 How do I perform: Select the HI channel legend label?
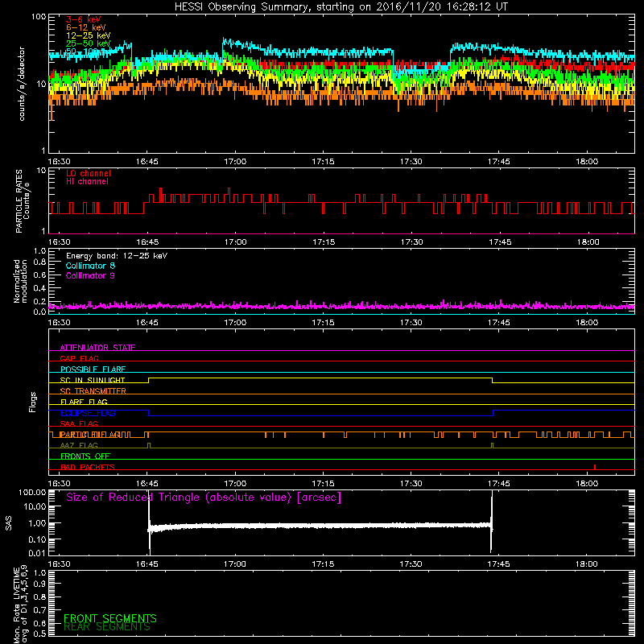(87, 182)
